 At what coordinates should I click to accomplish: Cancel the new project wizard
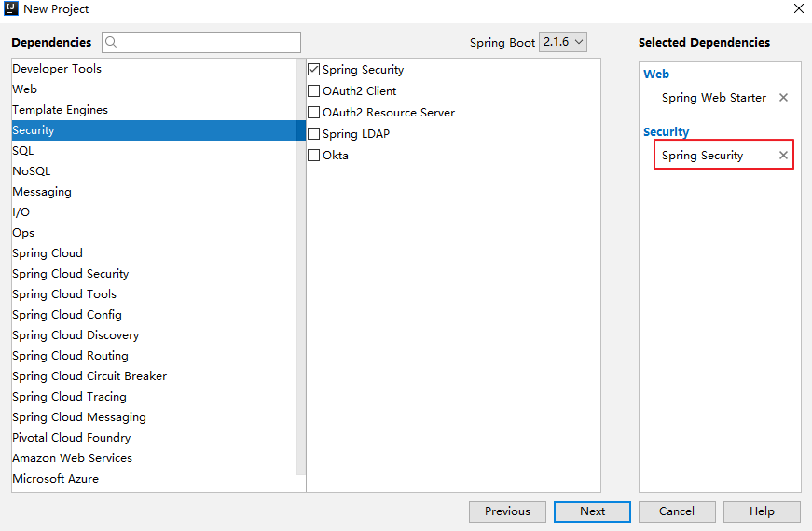tap(677, 511)
